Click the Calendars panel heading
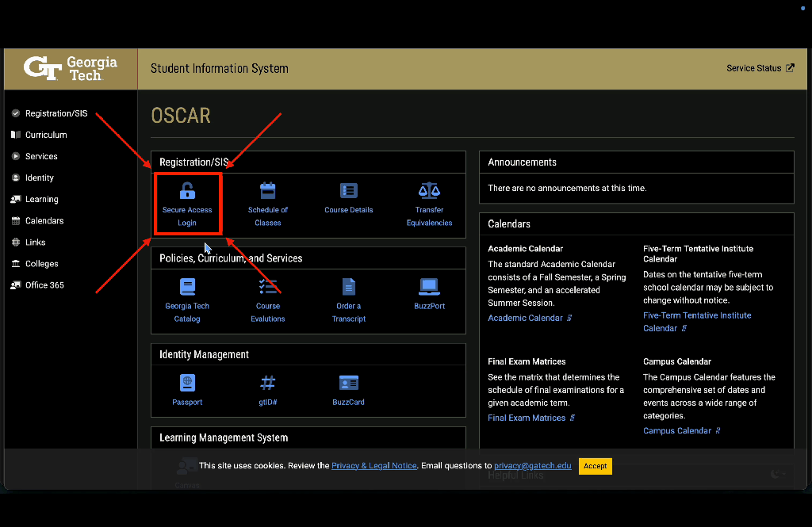Viewport: 812px width, 527px height. coord(509,223)
